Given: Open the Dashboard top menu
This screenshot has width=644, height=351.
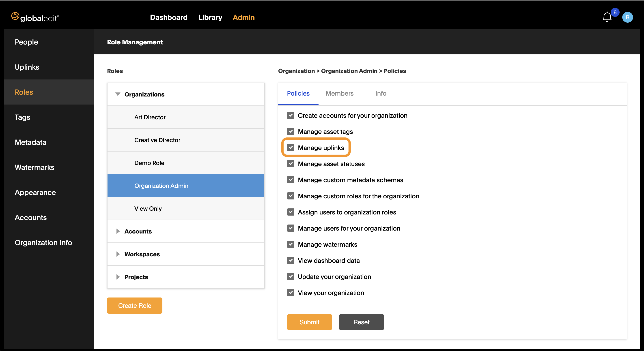Looking at the screenshot, I should (168, 17).
